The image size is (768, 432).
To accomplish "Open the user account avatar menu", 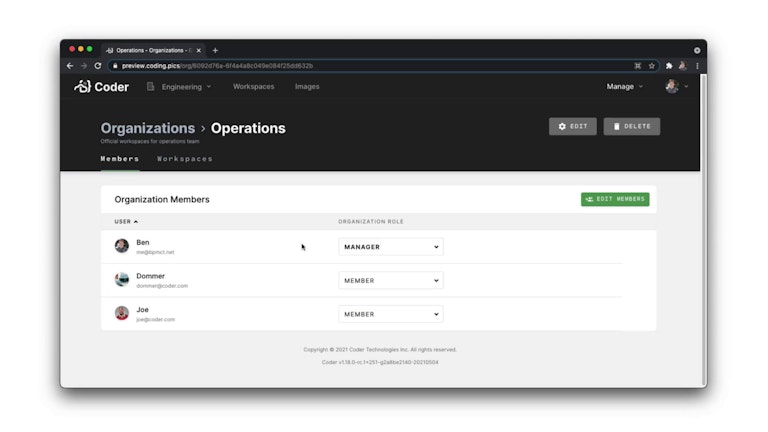I will click(x=676, y=87).
